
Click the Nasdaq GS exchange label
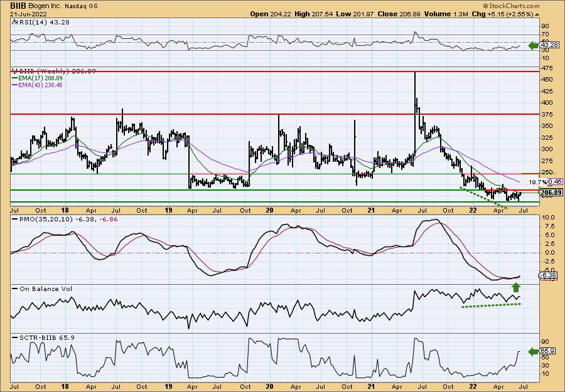pos(81,6)
